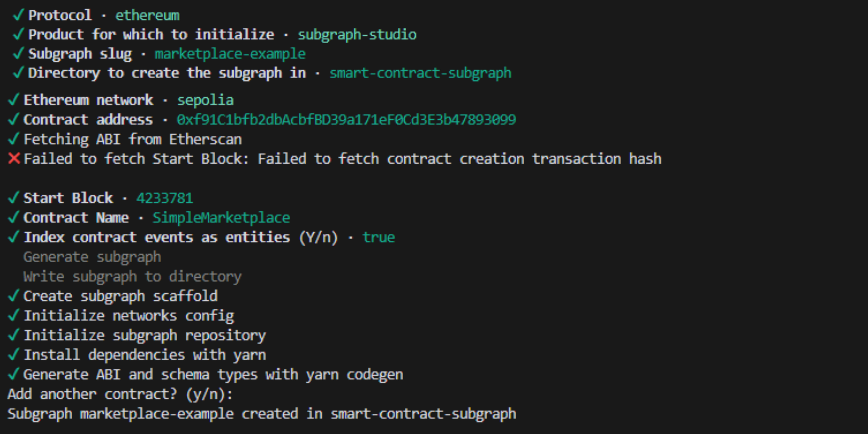Click the contract address 0xf91C… value
868x434 pixels.
tap(346, 120)
